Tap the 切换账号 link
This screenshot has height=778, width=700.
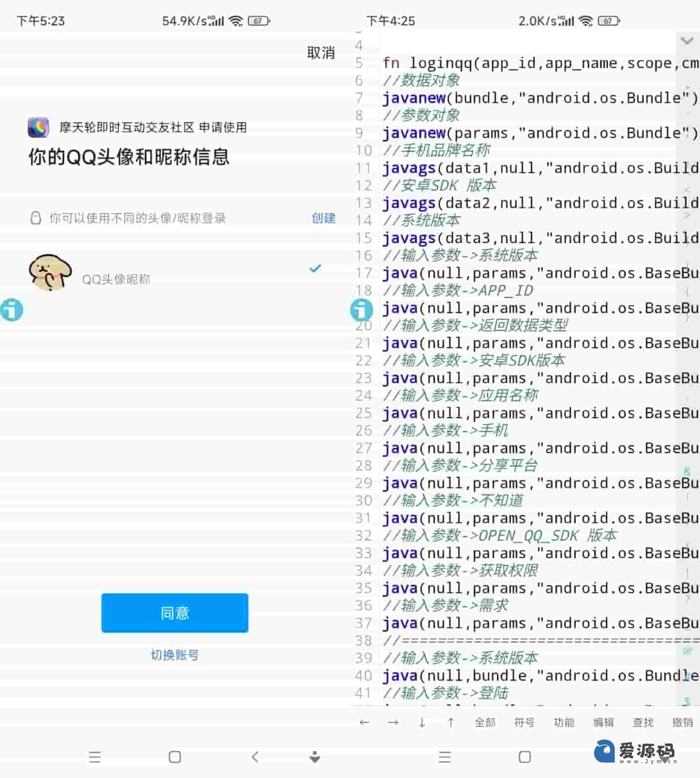click(175, 655)
